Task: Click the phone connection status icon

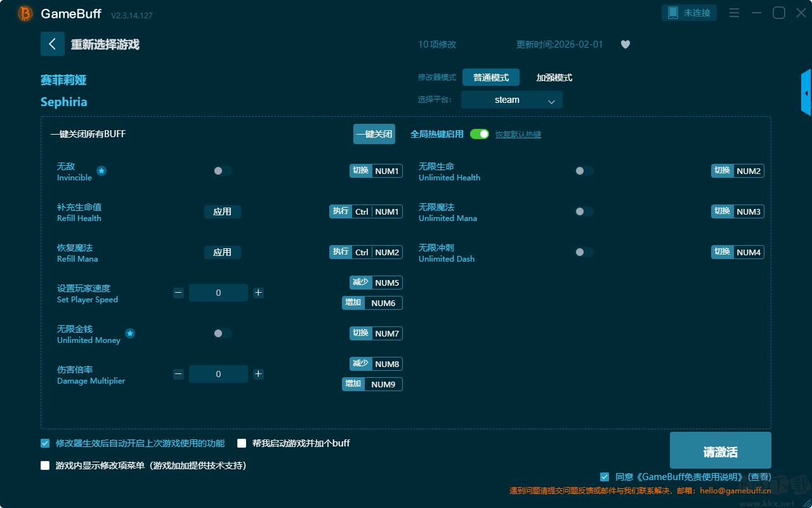Action: click(x=672, y=13)
